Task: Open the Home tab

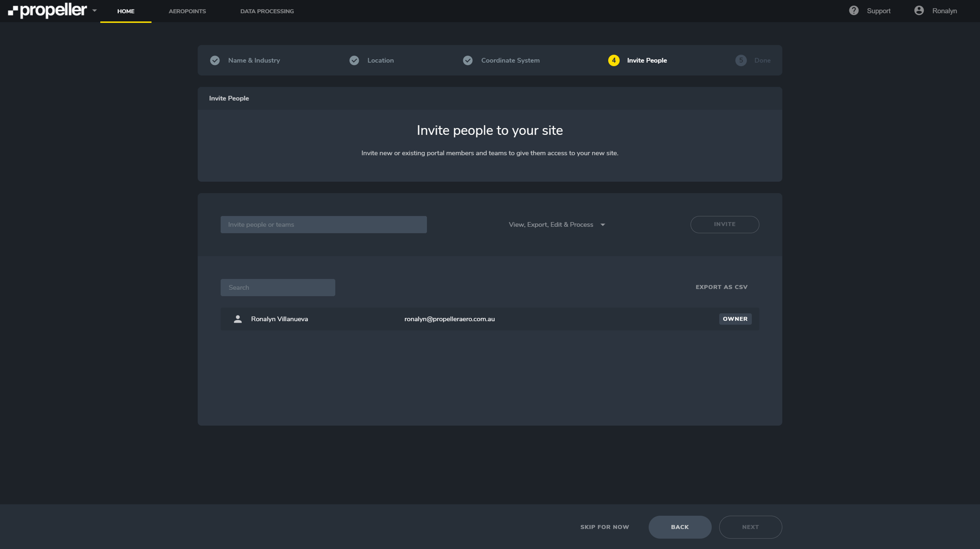Action: [x=126, y=11]
